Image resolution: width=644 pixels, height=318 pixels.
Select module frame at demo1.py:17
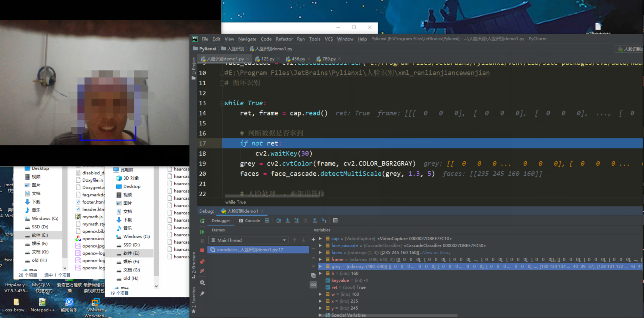click(258, 250)
